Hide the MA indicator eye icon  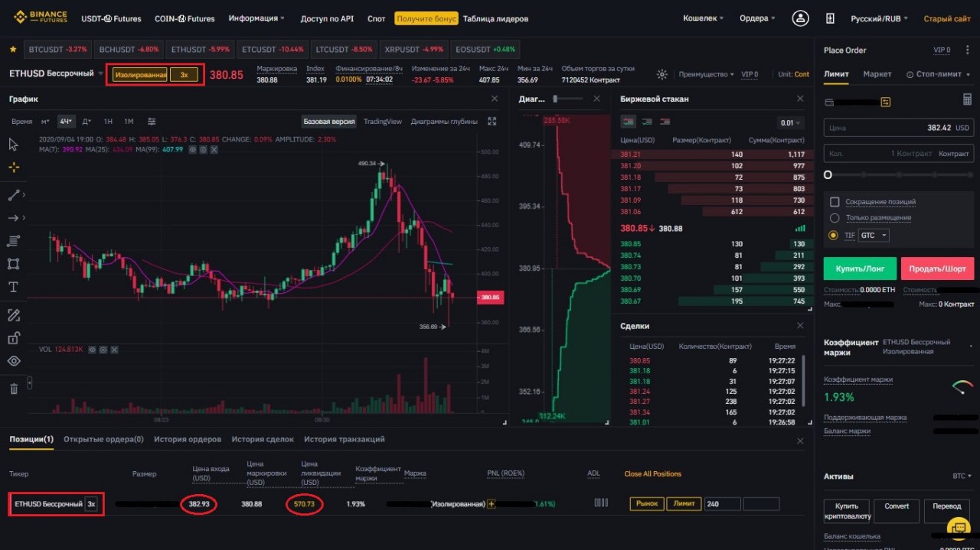coord(192,149)
